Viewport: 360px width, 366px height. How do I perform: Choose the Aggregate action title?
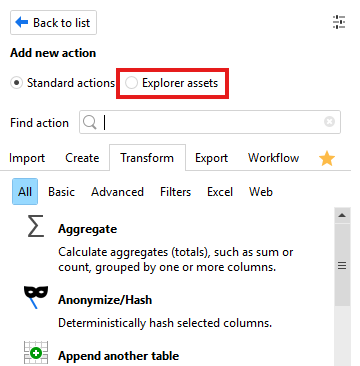87,229
